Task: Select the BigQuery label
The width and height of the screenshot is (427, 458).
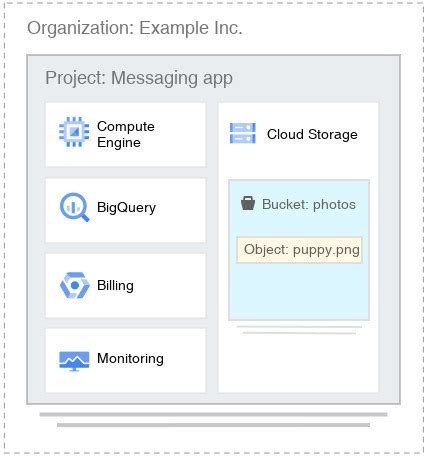Action: [126, 207]
